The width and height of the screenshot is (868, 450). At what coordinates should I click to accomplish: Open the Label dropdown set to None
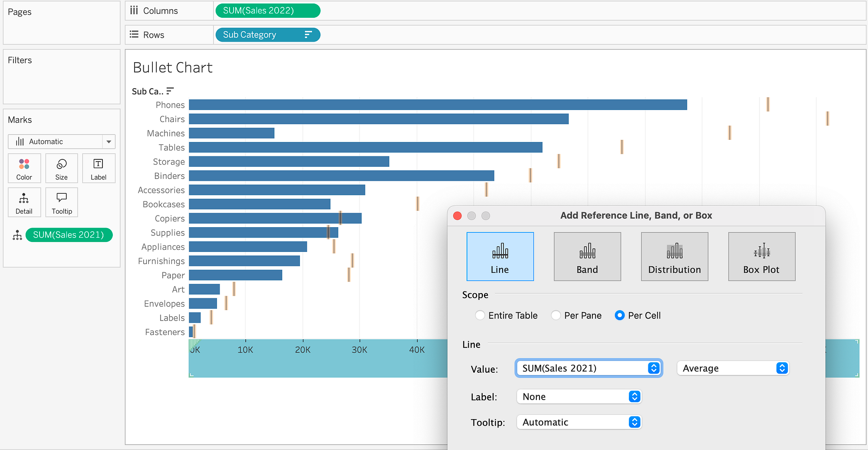[579, 397]
